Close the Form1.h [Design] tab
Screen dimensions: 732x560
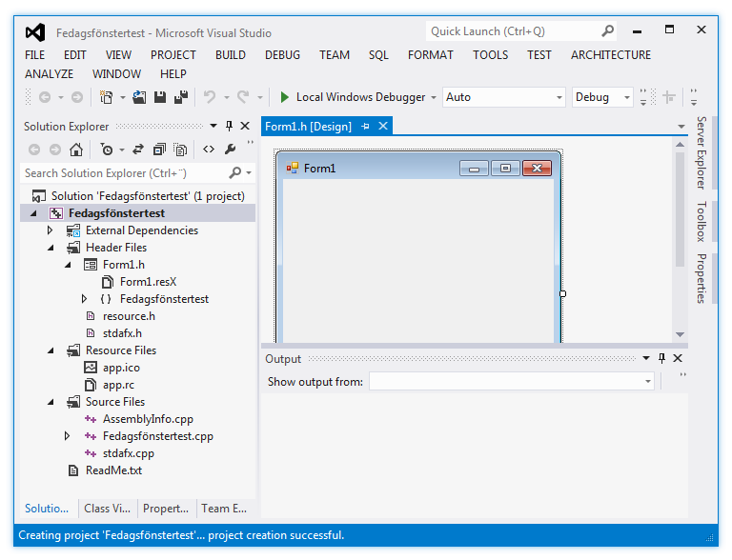[383, 126]
